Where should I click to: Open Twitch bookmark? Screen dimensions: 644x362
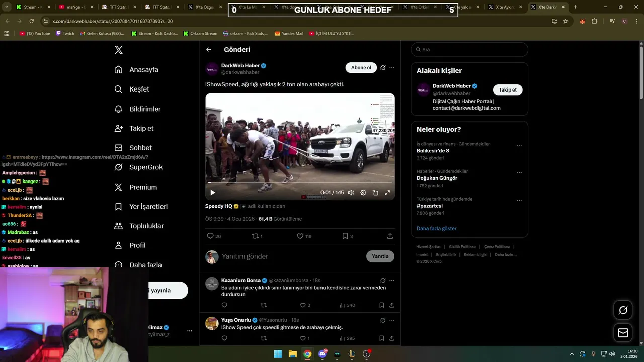click(65, 34)
